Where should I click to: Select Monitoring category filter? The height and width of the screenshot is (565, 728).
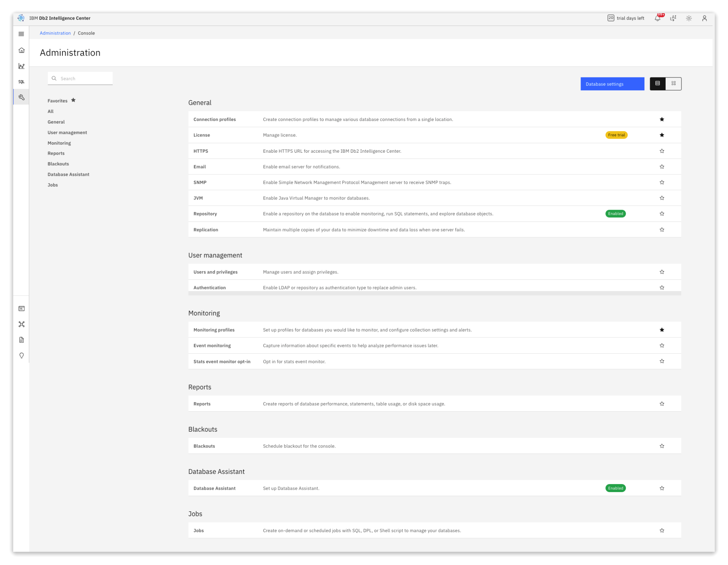click(59, 143)
